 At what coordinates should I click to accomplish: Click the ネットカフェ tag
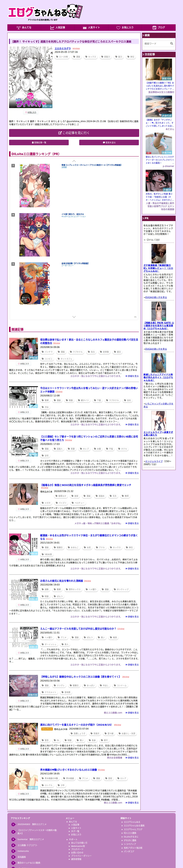pyautogui.click(x=65, y=359)
